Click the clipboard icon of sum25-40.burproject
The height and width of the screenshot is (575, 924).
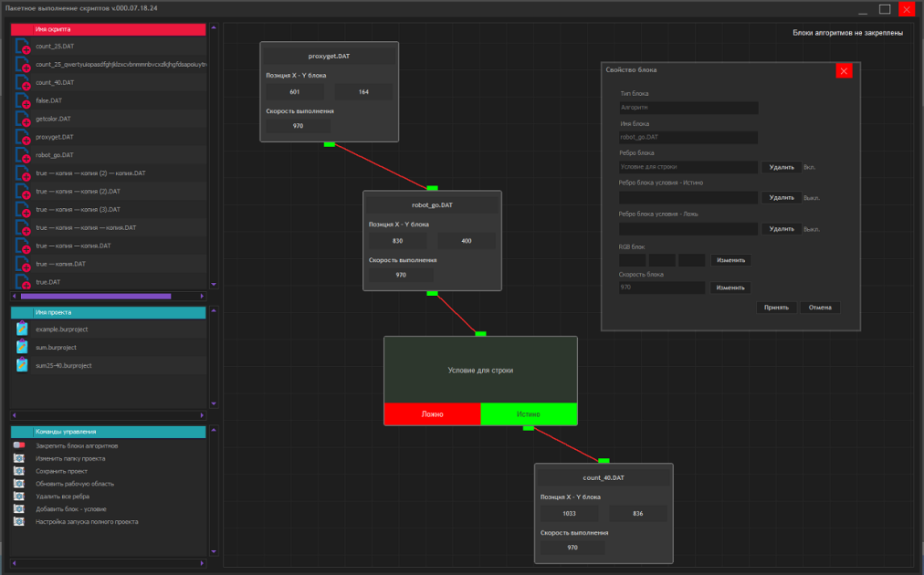(22, 365)
